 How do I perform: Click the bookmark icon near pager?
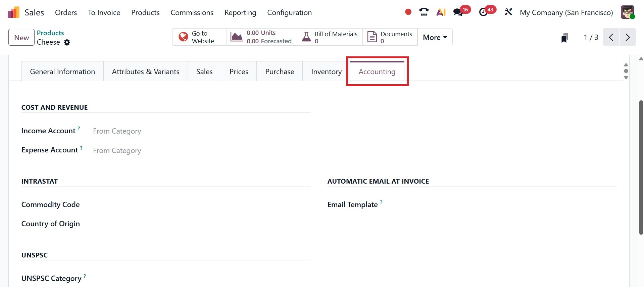point(565,38)
